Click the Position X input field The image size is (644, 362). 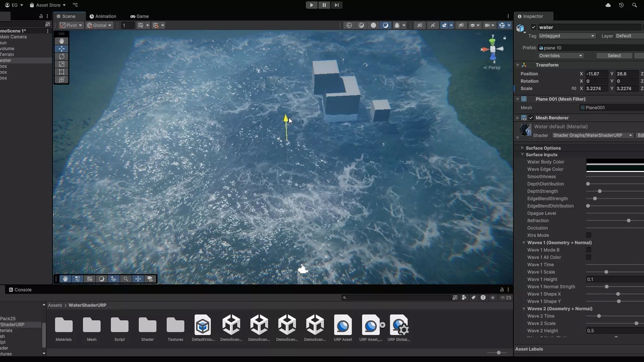tap(597, 74)
